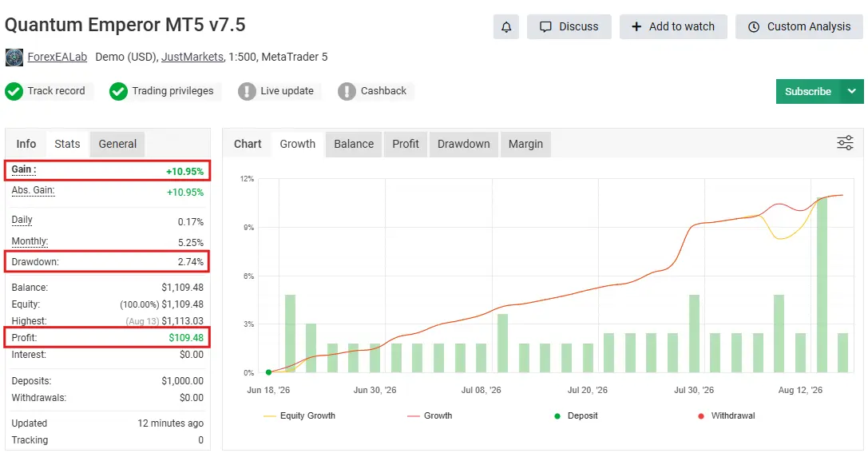Image resolution: width=868 pixels, height=457 pixels.
Task: Click the tall Aug 13 growth bar
Action: click(x=822, y=284)
